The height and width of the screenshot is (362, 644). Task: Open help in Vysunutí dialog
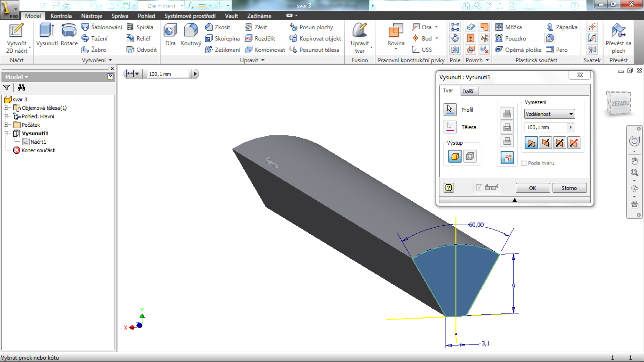pos(449,188)
